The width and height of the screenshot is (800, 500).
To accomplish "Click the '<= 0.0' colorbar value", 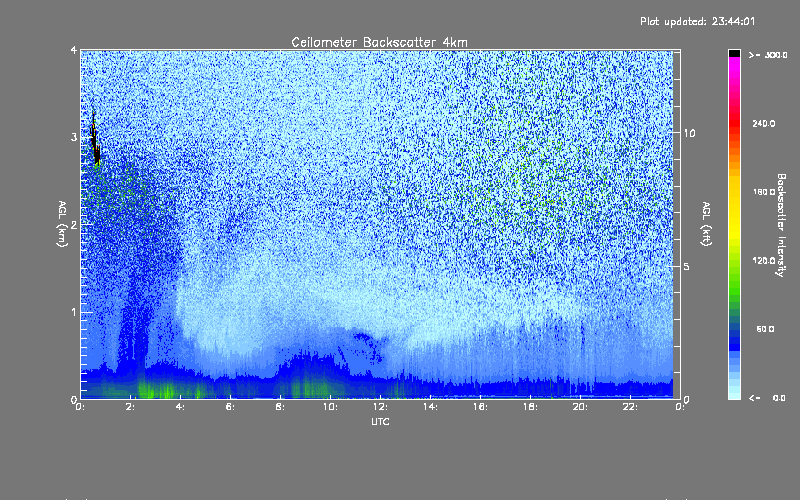I will click(x=767, y=398).
